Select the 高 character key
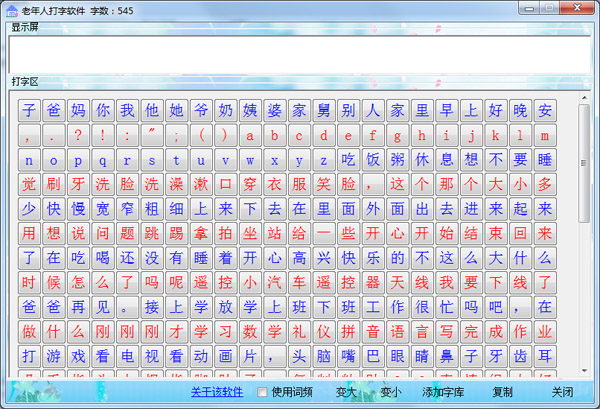This screenshot has width=600, height=409. coord(299,258)
